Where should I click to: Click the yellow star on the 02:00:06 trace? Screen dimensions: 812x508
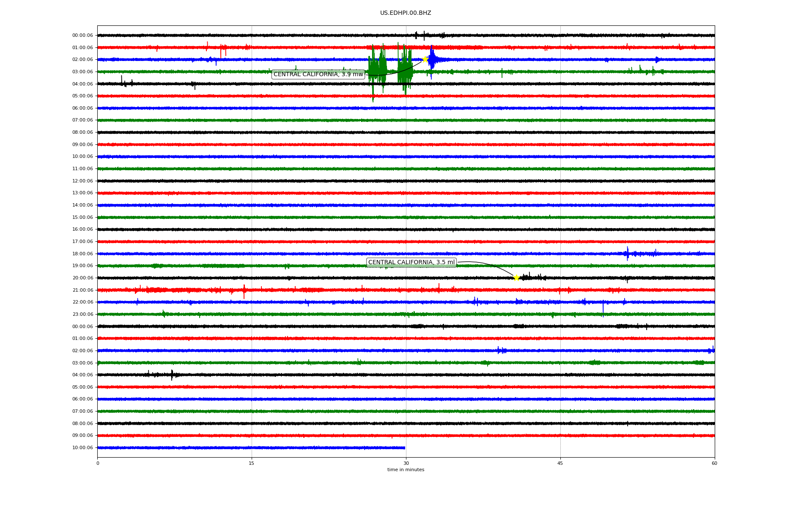pos(425,59)
